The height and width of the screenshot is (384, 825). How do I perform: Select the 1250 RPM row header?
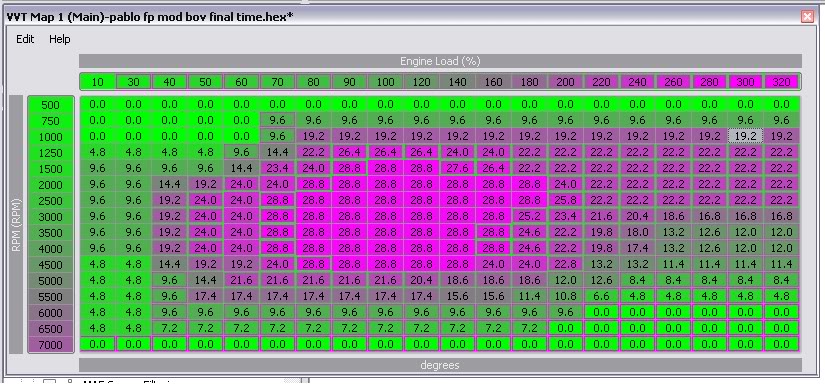pyautogui.click(x=51, y=153)
